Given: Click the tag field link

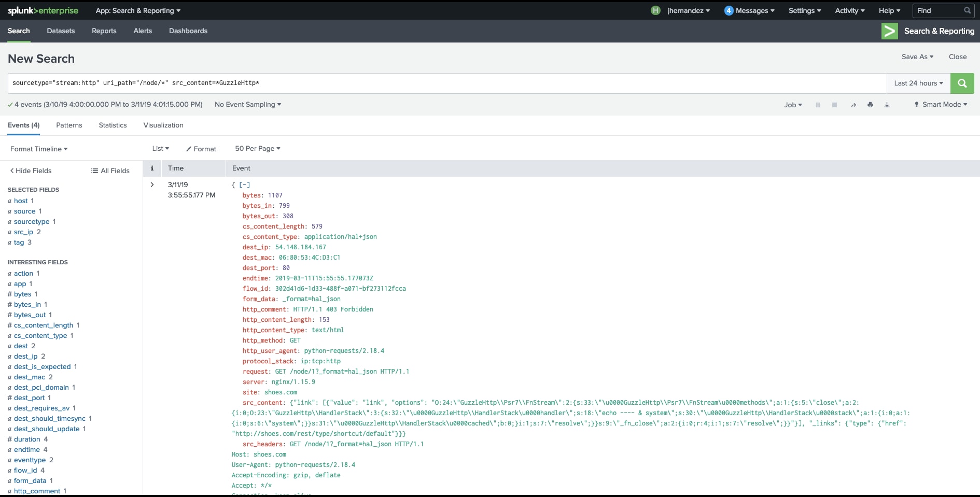Looking at the screenshot, I should pos(19,243).
